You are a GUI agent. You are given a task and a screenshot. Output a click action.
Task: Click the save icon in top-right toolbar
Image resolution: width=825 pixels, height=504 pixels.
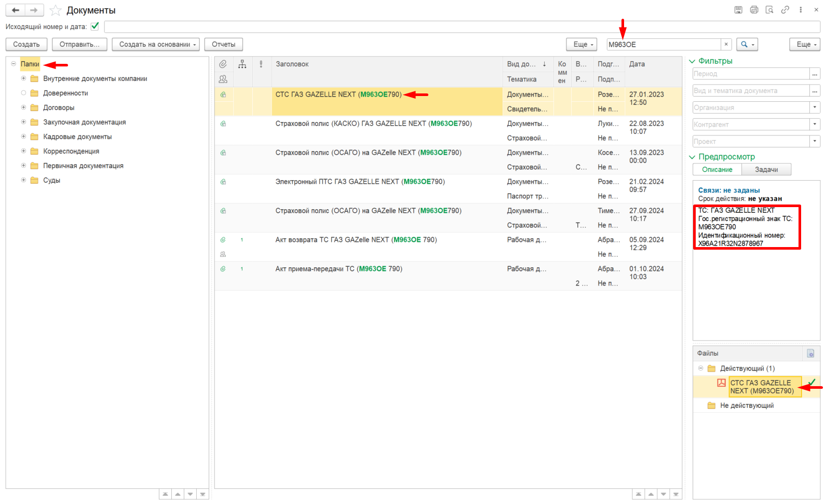tap(738, 10)
